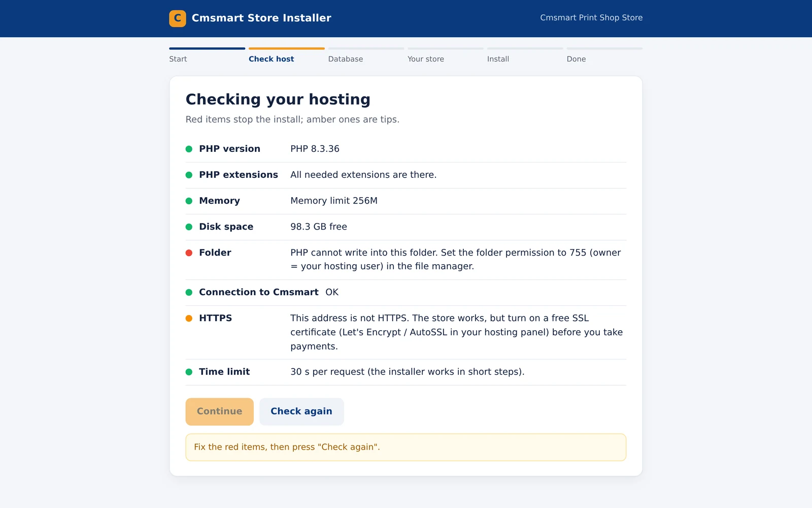The height and width of the screenshot is (508, 812).
Task: Select the Check host step
Action: pyautogui.click(x=287, y=55)
